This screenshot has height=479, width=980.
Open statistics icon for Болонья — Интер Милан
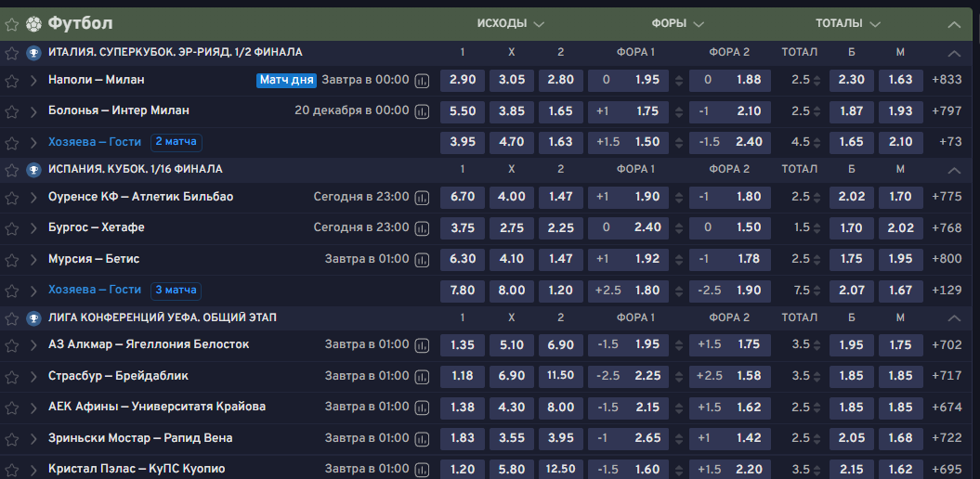[423, 111]
